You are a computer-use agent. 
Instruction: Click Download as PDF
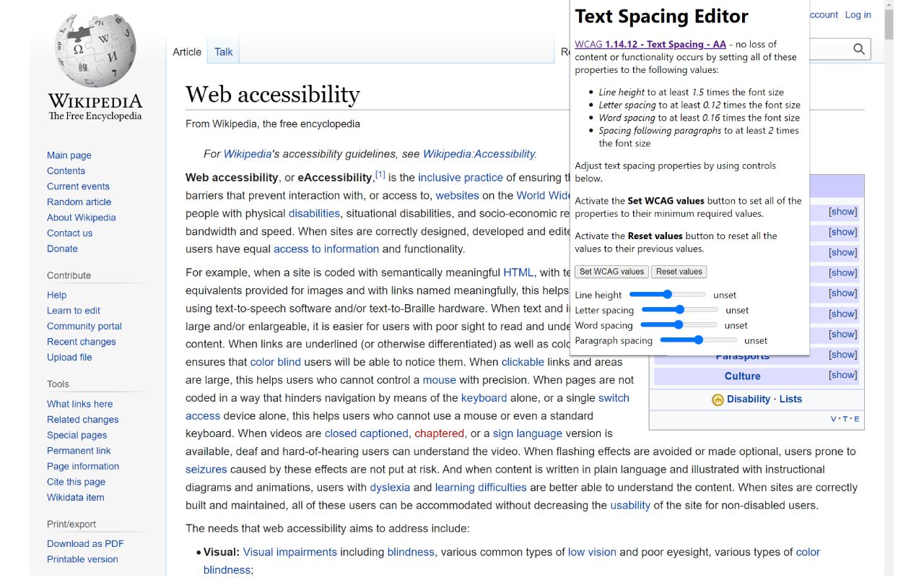click(x=85, y=543)
